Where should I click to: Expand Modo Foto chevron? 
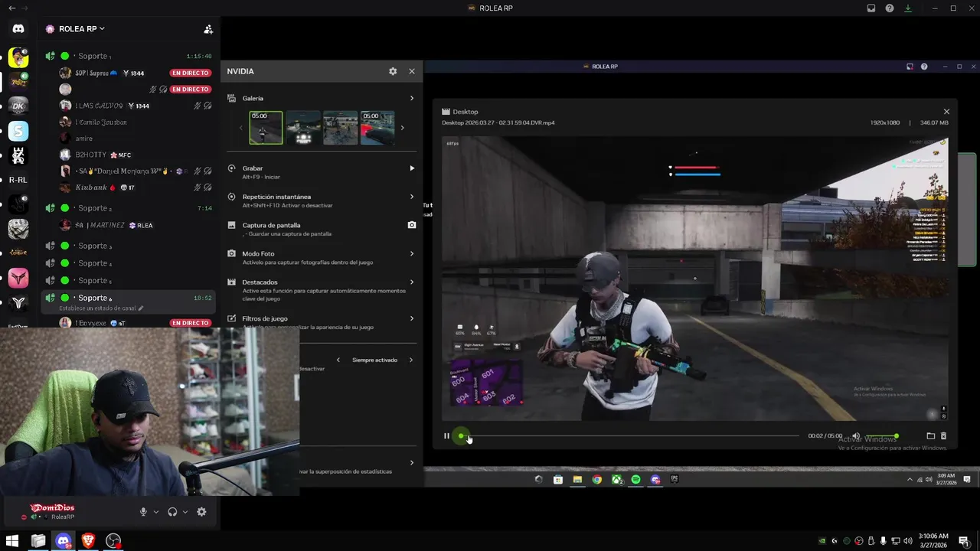(411, 253)
